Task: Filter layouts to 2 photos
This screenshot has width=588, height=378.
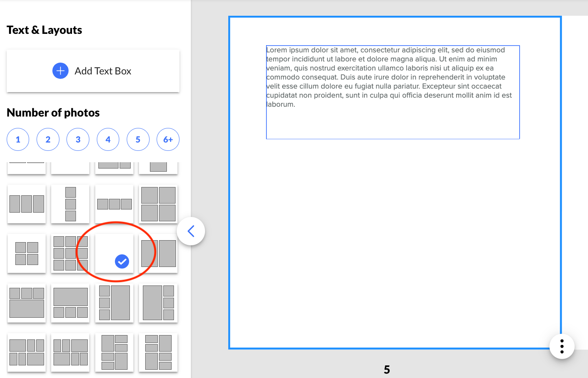Action: (48, 139)
